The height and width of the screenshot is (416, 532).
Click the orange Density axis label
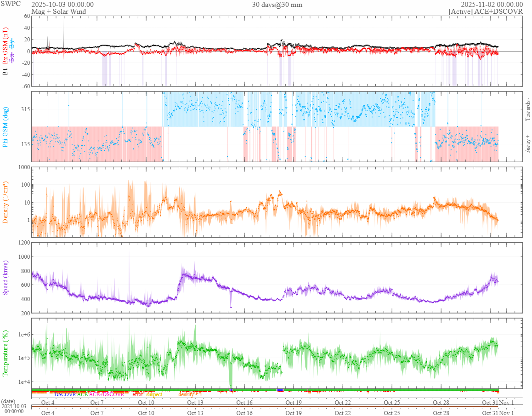coord(6,202)
